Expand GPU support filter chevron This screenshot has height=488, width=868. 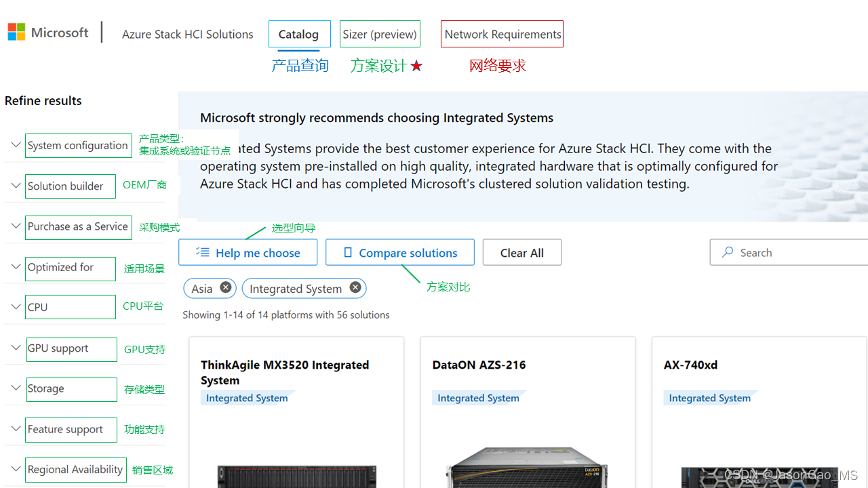click(16, 348)
